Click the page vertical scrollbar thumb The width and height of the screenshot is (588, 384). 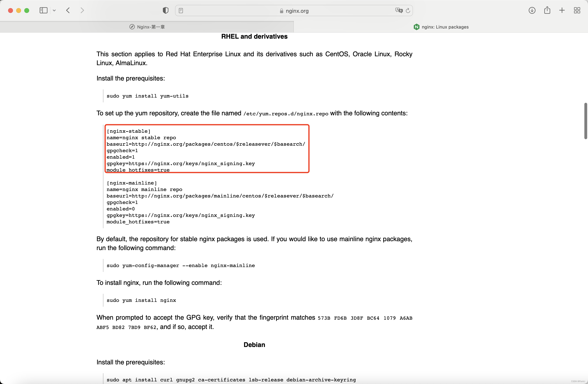pyautogui.click(x=585, y=121)
